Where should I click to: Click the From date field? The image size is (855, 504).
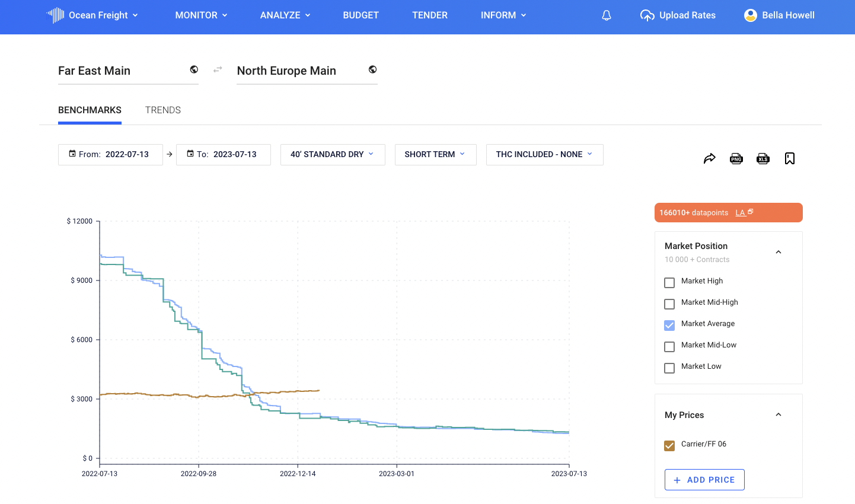tap(110, 155)
